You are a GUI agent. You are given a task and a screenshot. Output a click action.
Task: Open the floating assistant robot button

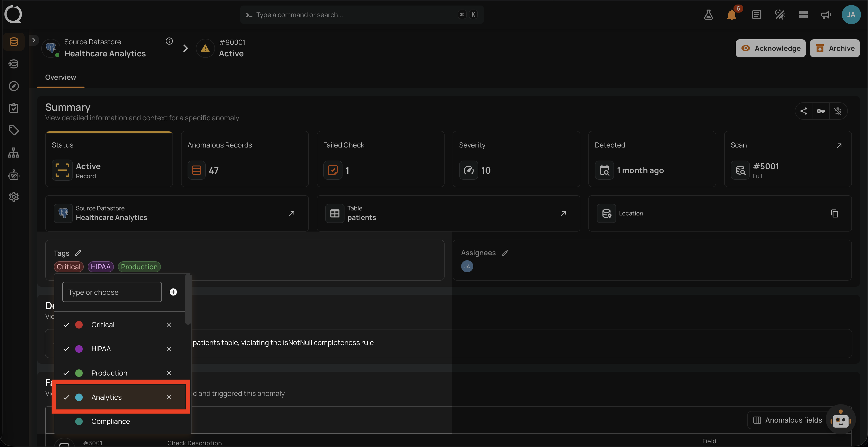click(840, 419)
